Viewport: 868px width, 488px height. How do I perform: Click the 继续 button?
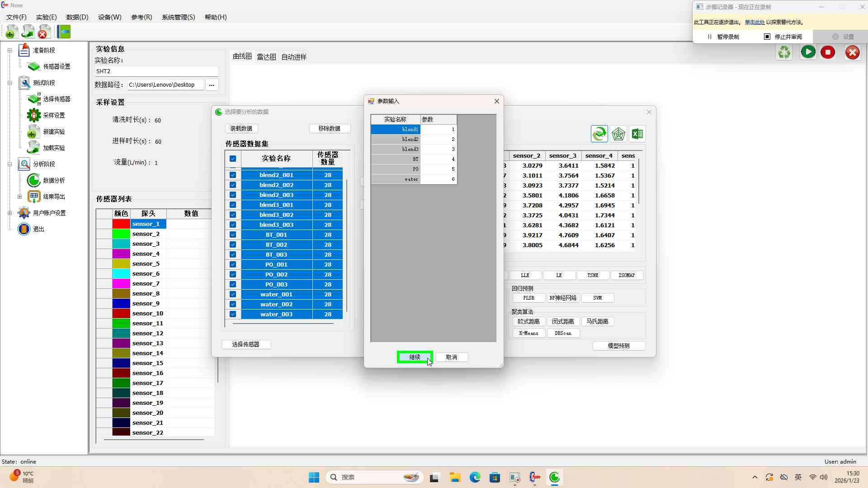coord(415,357)
